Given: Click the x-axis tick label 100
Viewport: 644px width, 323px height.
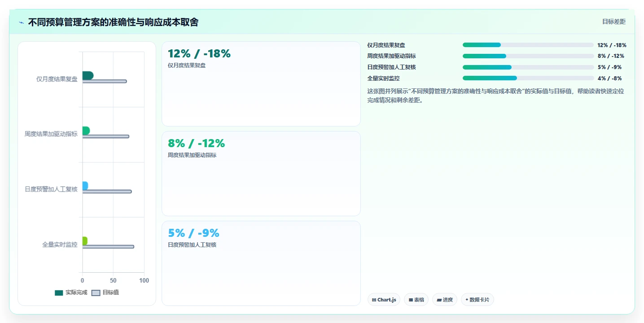Looking at the screenshot, I should (x=144, y=280).
